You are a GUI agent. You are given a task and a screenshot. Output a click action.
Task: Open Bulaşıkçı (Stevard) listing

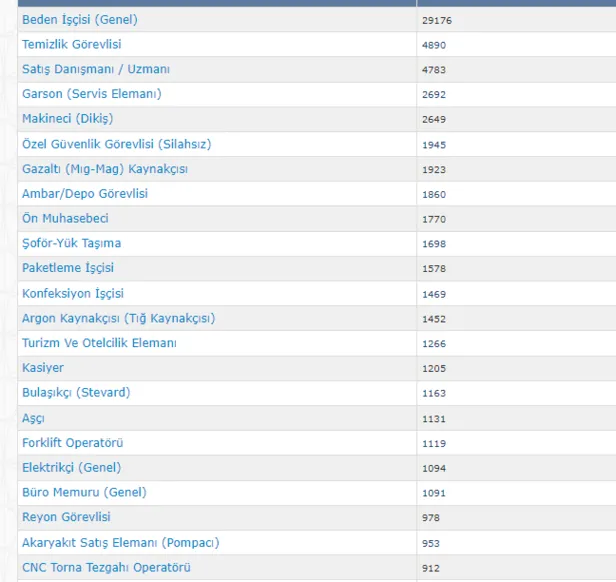tap(76, 393)
